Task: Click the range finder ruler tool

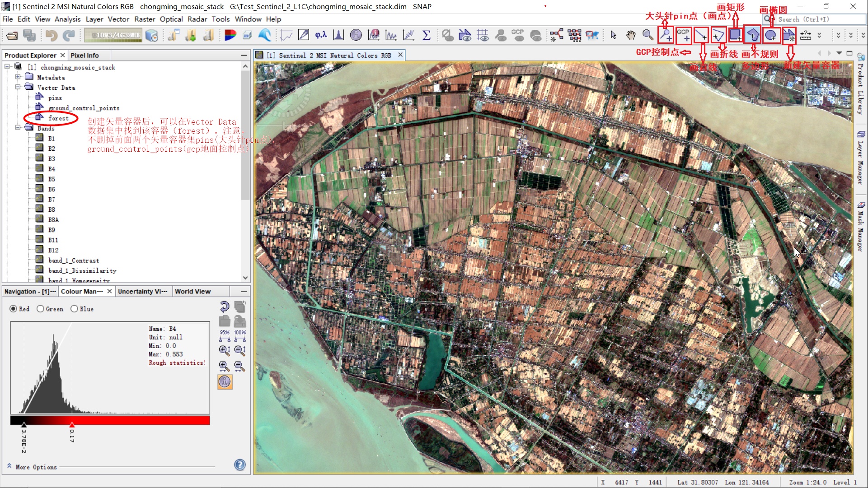Action: pyautogui.click(x=806, y=35)
